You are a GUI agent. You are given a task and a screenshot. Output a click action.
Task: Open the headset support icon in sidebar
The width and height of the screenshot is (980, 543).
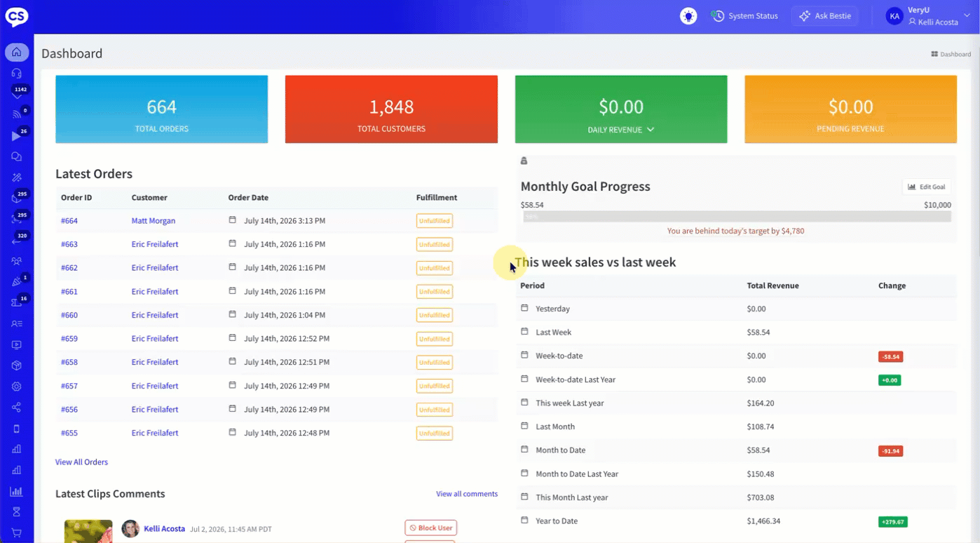click(x=17, y=73)
